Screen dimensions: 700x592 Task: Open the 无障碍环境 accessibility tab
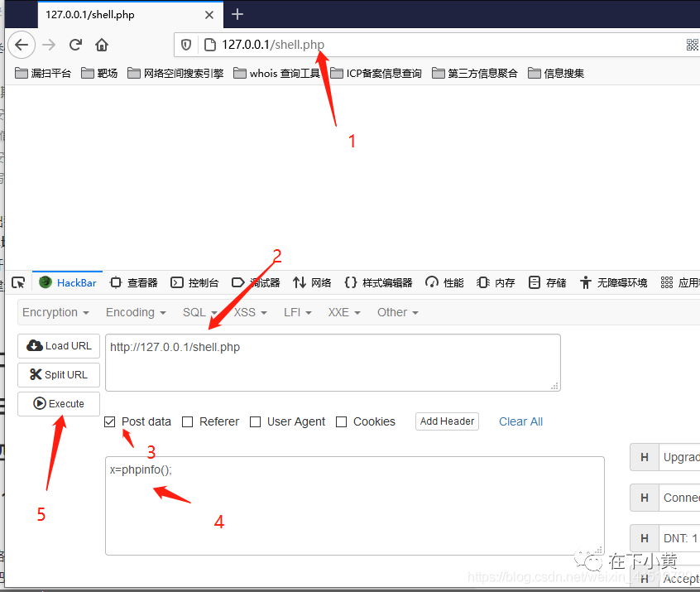point(613,283)
